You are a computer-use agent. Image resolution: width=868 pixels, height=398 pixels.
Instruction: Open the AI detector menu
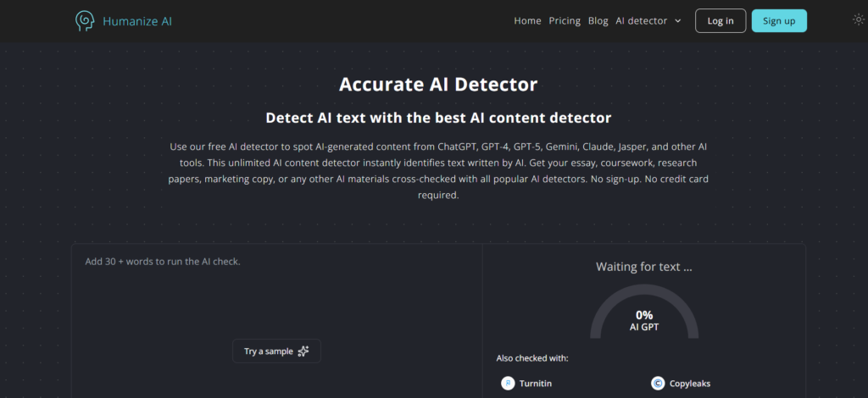(641, 21)
